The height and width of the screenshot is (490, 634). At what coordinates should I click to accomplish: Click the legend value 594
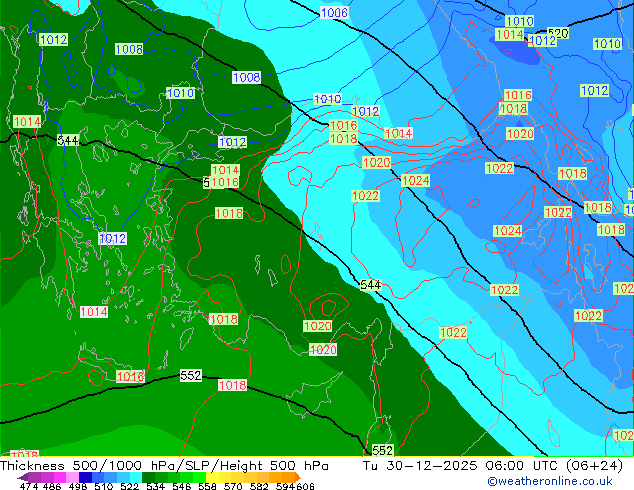(285, 486)
